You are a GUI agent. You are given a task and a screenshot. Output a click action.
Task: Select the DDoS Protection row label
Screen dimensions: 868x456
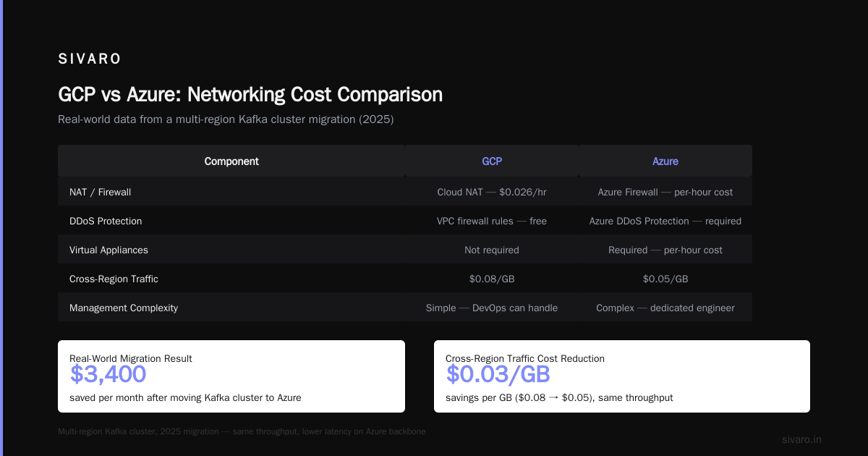pyautogui.click(x=106, y=221)
